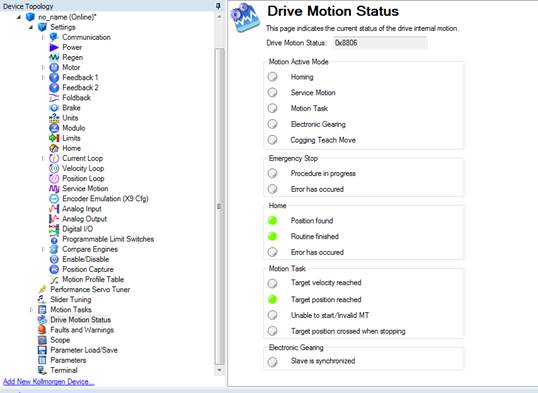538x393 pixels.
Task: Click the Service Motion status indicator
Action: tap(272, 92)
